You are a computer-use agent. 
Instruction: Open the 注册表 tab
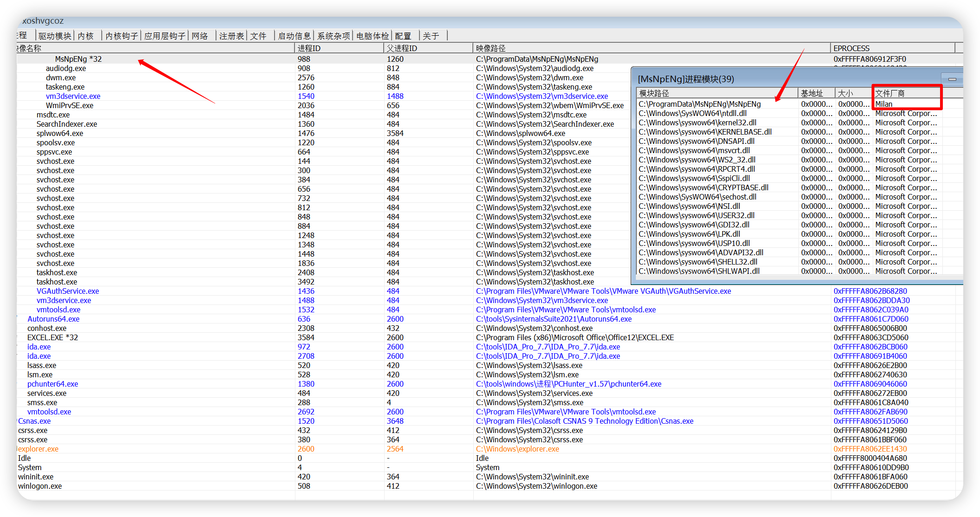tap(231, 36)
